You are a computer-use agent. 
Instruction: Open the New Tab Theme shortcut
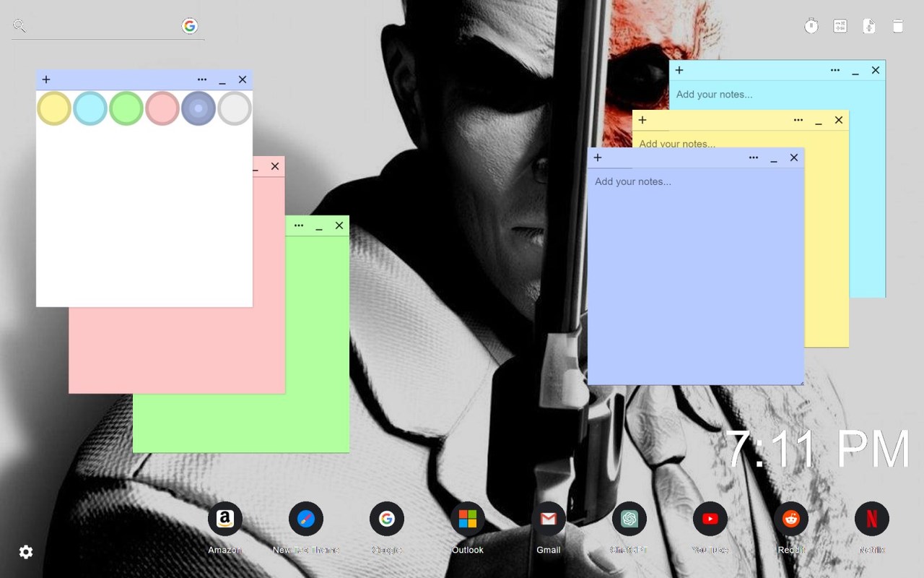306,519
